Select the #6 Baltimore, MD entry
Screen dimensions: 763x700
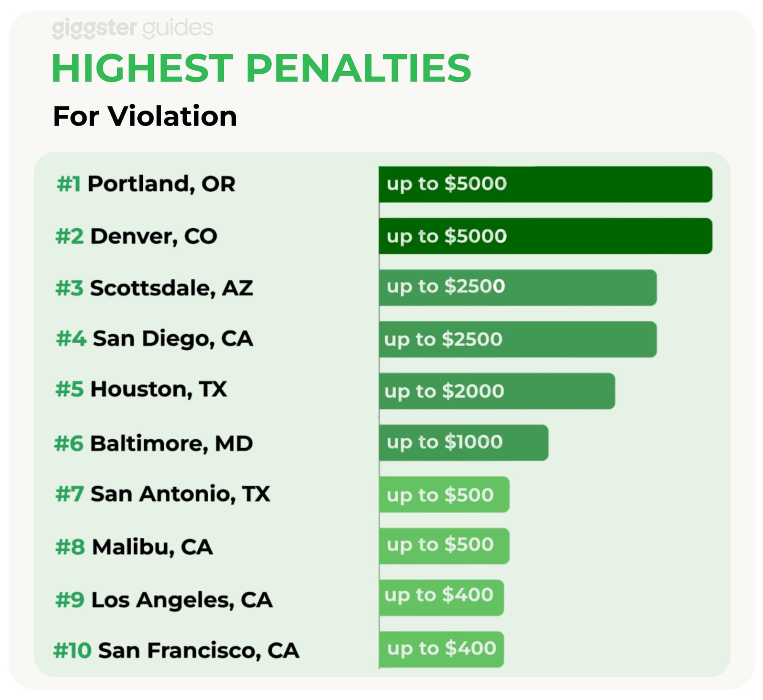(153, 443)
